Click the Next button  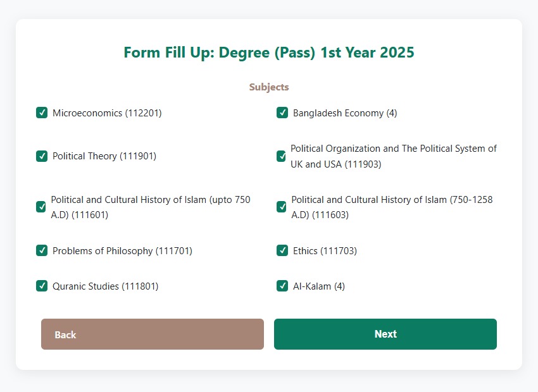385,334
